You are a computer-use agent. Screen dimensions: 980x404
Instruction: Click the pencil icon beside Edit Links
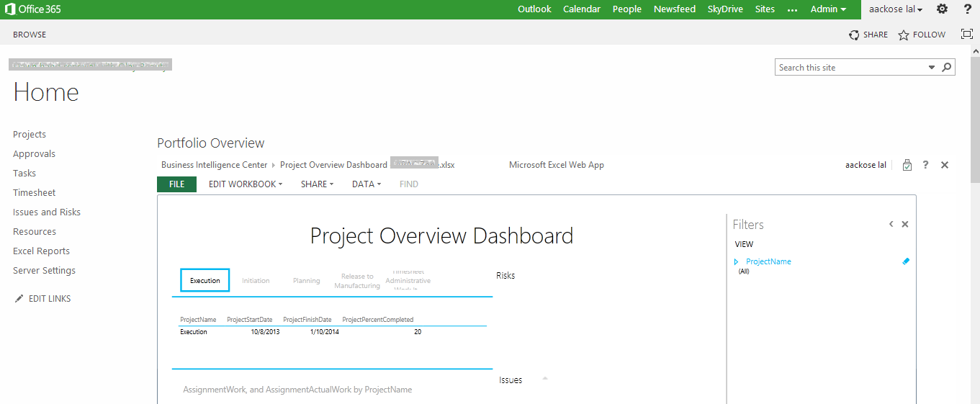[x=19, y=299]
